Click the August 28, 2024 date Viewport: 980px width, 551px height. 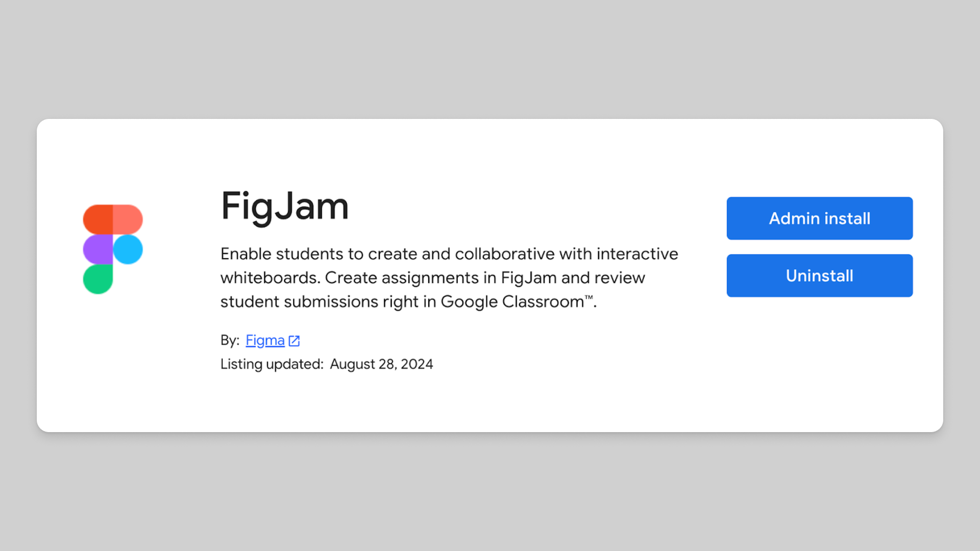[x=381, y=364]
